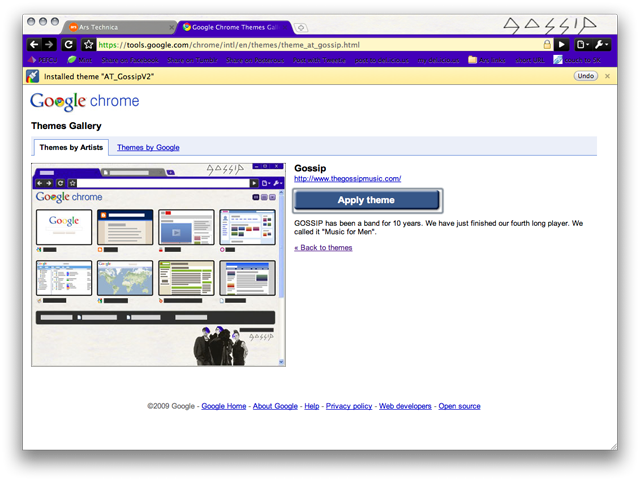The width and height of the screenshot is (640, 481).
Task: Open the Help footer link
Action: coord(312,406)
